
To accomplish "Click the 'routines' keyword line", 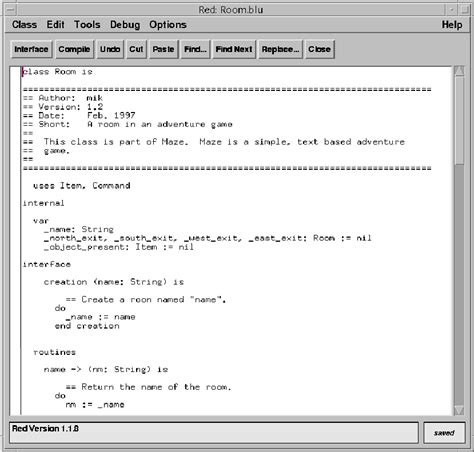I will click(54, 352).
